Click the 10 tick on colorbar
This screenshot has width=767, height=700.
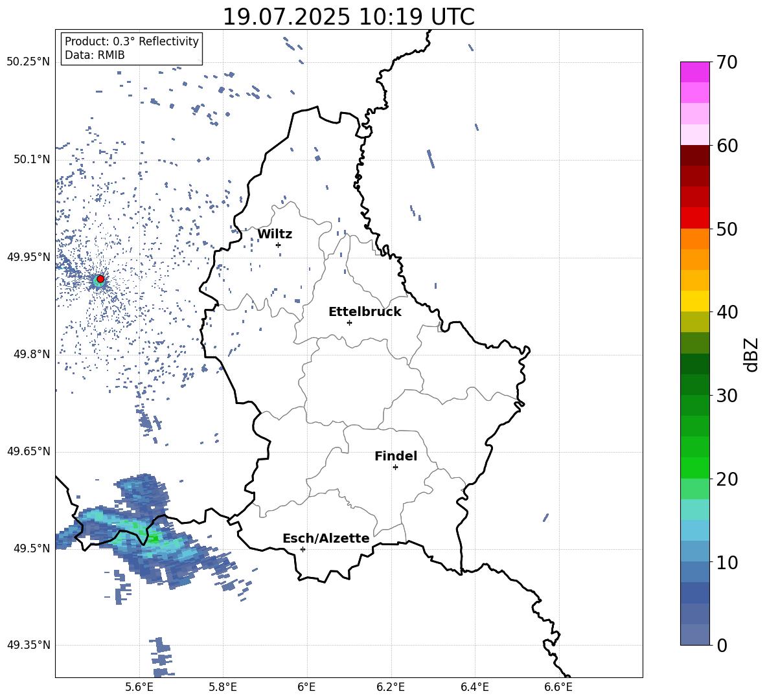(727, 562)
